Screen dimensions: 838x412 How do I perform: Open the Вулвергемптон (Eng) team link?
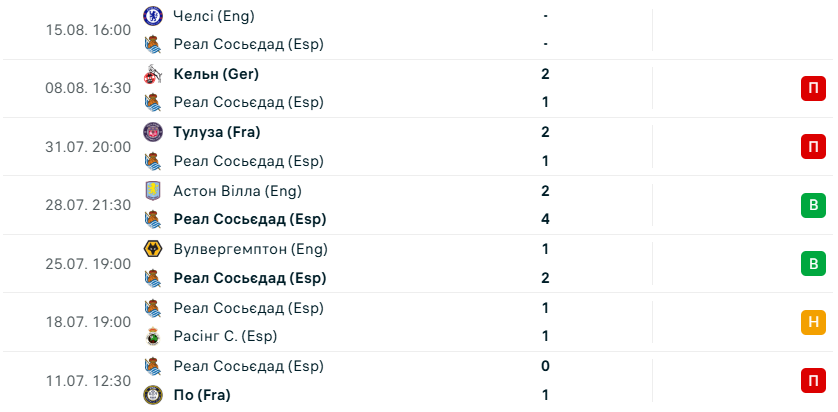(251, 249)
